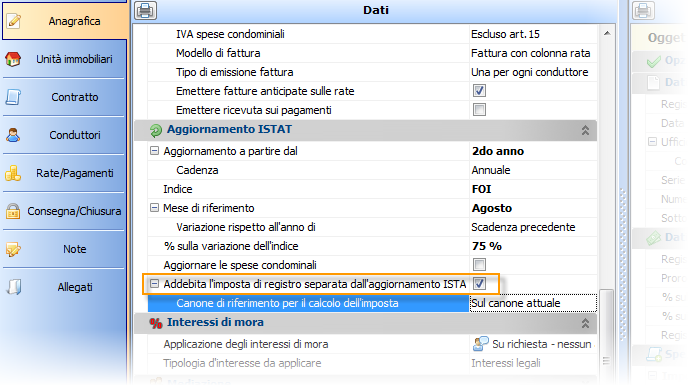The width and height of the screenshot is (688, 386).
Task: Click scrollbar up arrow in Dati panel
Action: [x=607, y=33]
